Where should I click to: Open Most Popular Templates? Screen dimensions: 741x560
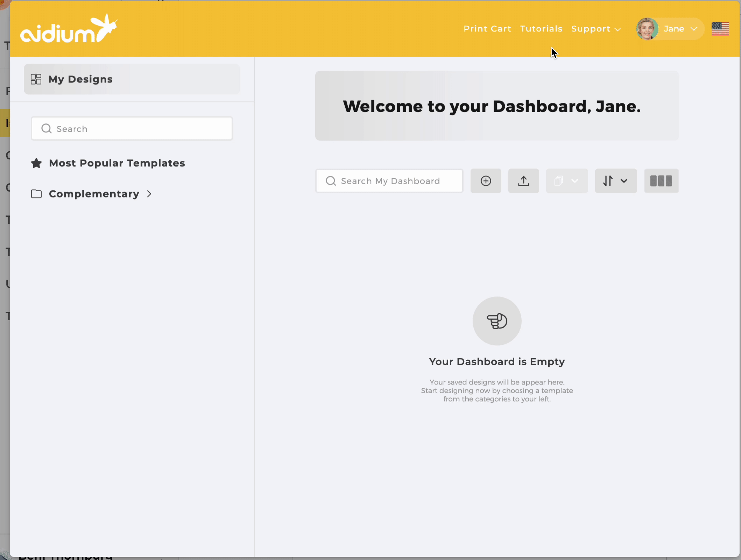coord(117,163)
